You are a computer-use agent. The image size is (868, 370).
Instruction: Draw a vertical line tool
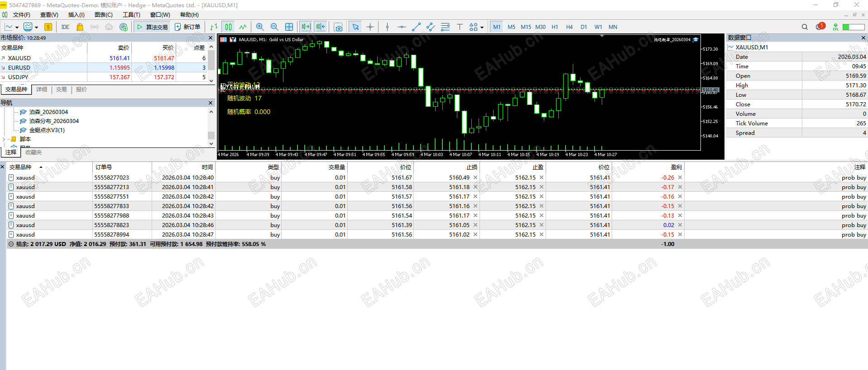point(387,27)
